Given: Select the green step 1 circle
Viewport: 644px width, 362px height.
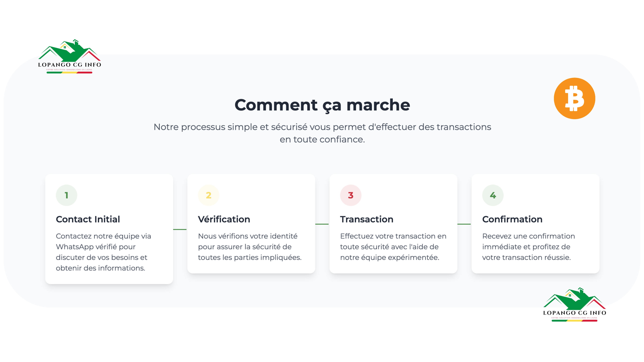Looking at the screenshot, I should tap(67, 195).
